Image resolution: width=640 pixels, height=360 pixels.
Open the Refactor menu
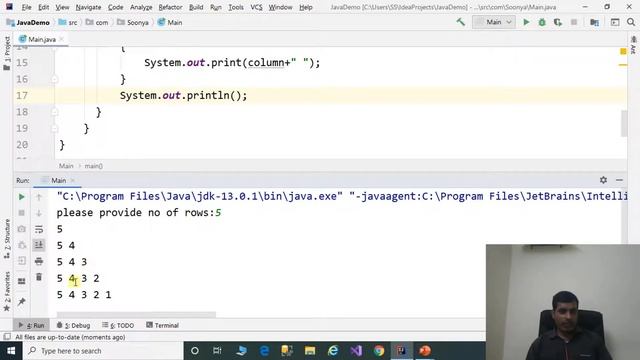coord(170,7)
